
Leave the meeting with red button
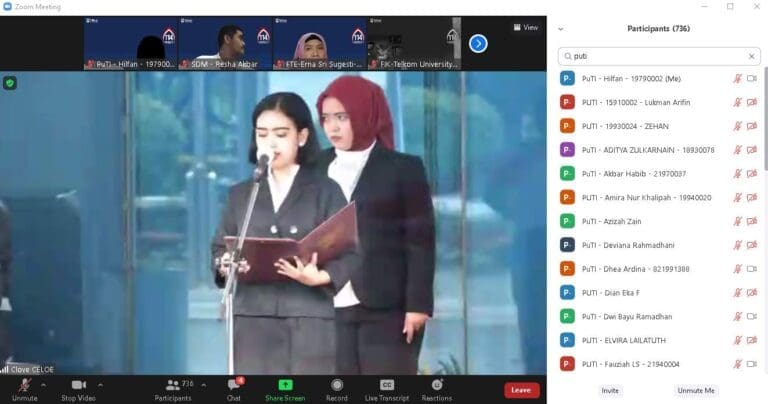click(x=521, y=389)
